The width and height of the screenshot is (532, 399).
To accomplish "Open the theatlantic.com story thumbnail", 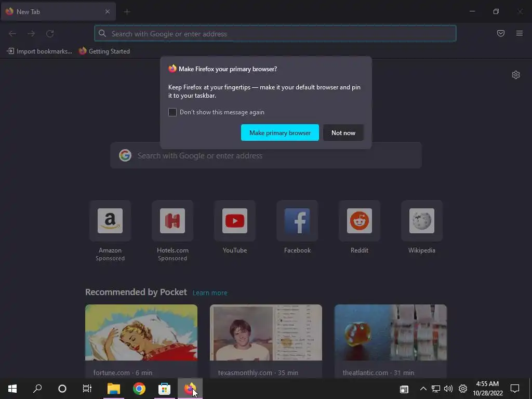I will click(391, 332).
